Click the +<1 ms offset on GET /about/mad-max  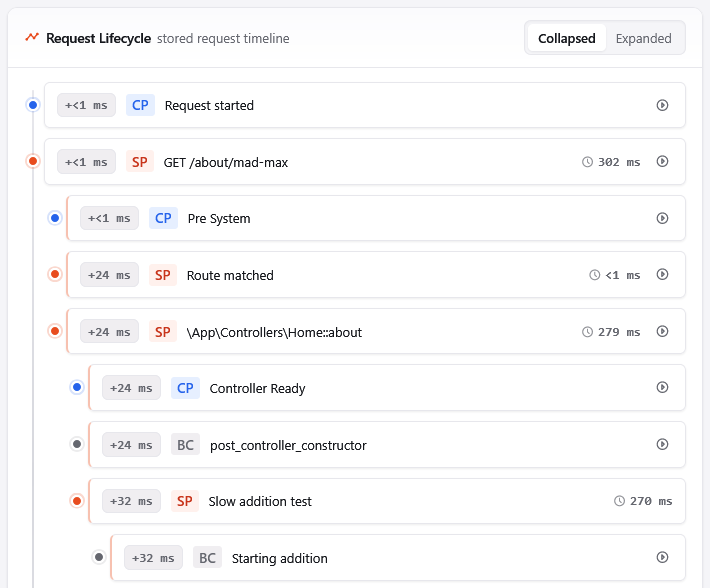click(86, 162)
